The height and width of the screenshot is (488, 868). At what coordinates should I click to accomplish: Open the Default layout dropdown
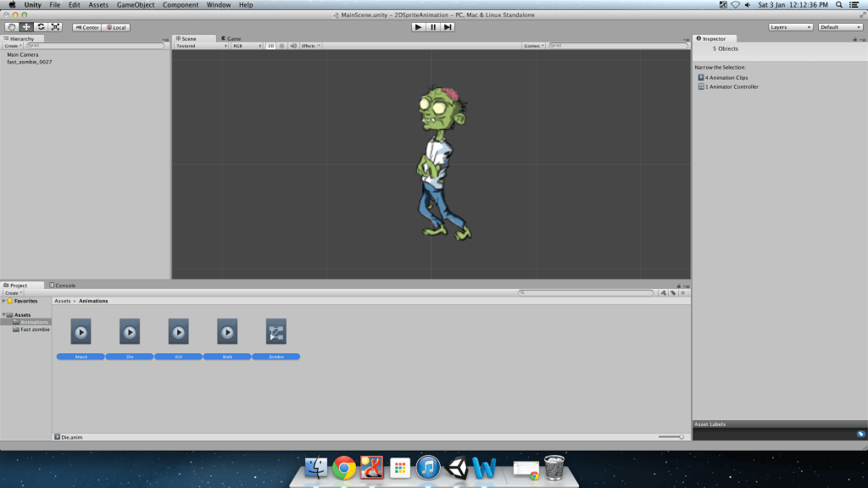840,27
